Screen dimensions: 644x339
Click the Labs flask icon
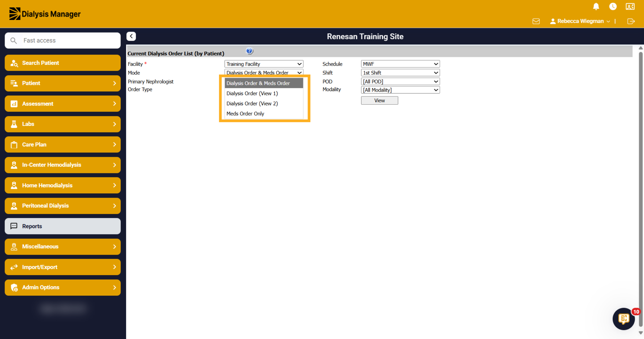(14, 124)
